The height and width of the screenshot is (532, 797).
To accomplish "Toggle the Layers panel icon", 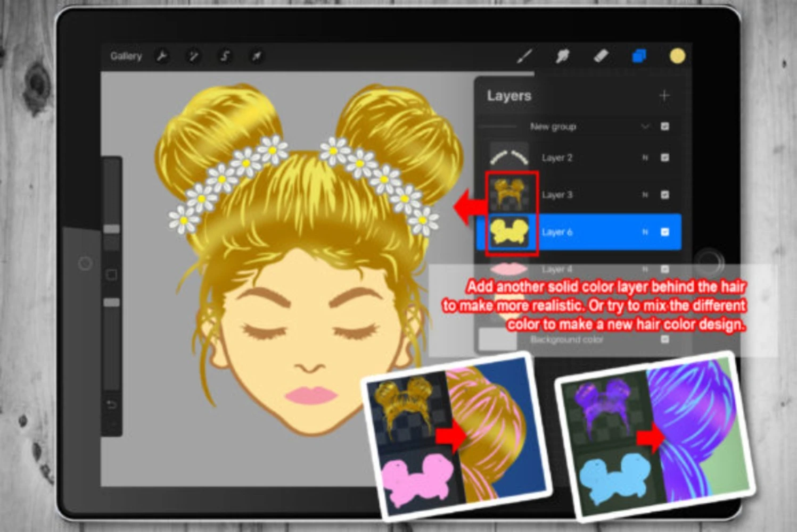I will coord(639,56).
